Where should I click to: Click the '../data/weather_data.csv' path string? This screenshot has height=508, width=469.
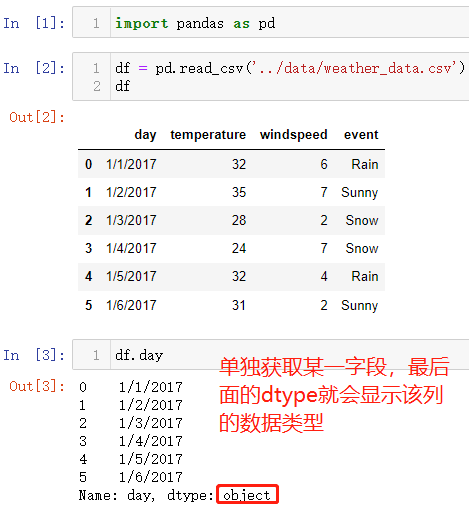[x=355, y=68]
